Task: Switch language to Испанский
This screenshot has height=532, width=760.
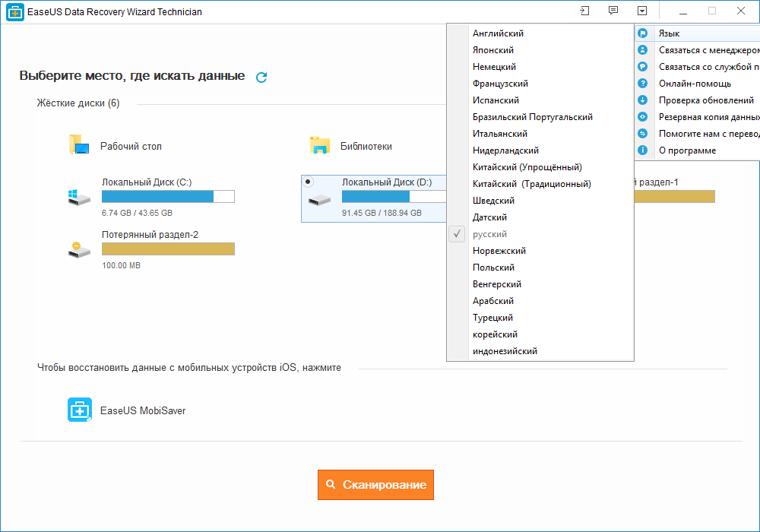Action: [x=540, y=100]
